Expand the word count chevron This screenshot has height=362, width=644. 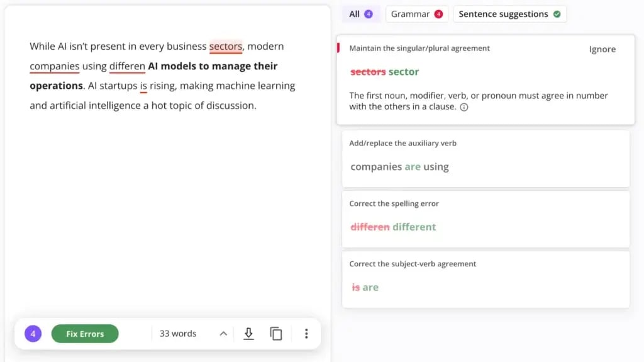click(223, 334)
